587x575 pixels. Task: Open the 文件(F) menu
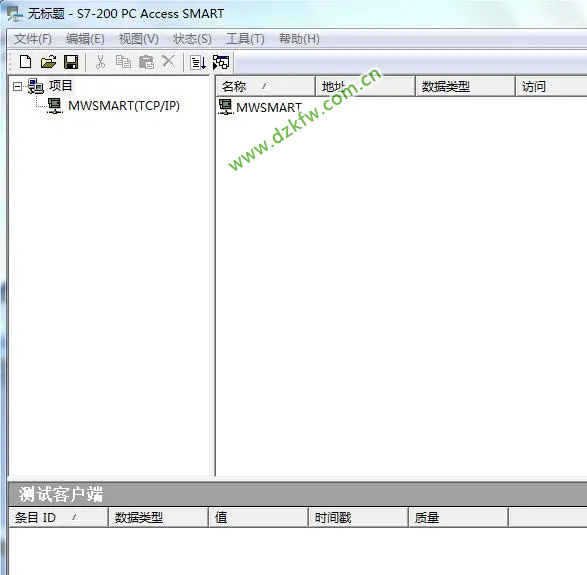coord(33,39)
